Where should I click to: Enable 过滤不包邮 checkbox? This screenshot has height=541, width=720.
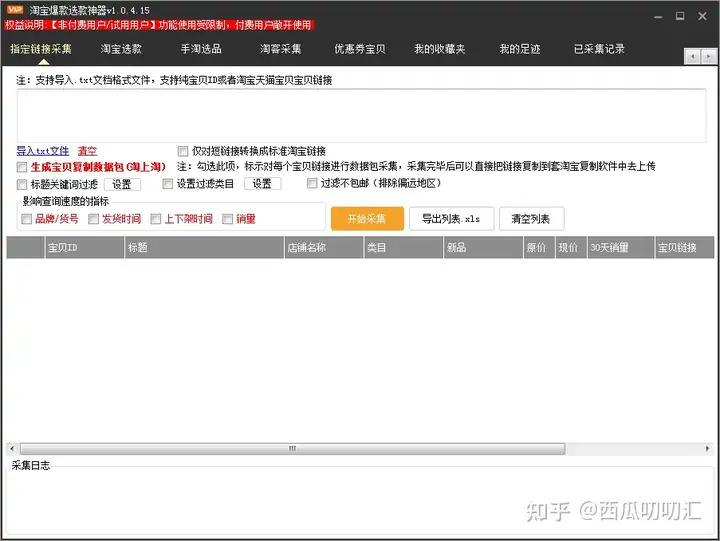pos(312,183)
